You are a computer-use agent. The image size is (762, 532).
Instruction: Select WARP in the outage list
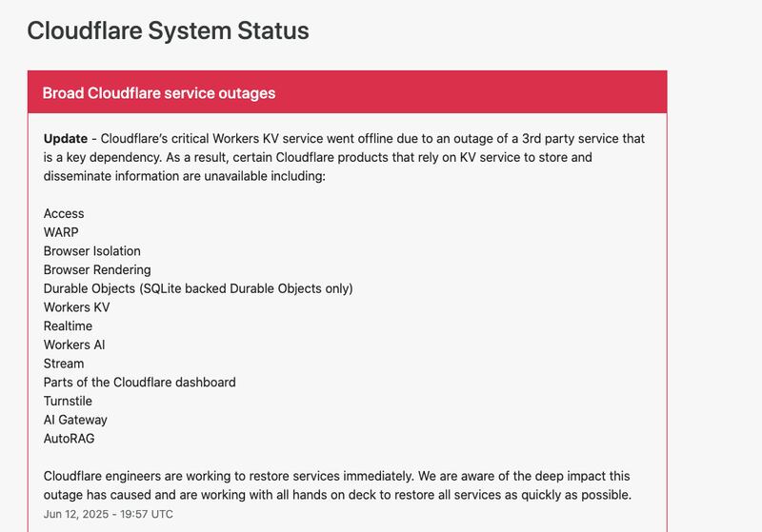pos(62,232)
